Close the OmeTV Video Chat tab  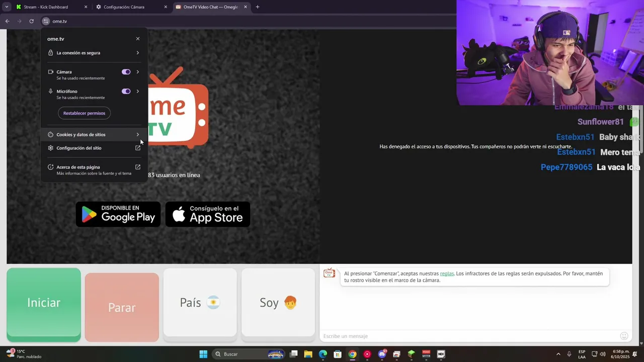coord(246,7)
